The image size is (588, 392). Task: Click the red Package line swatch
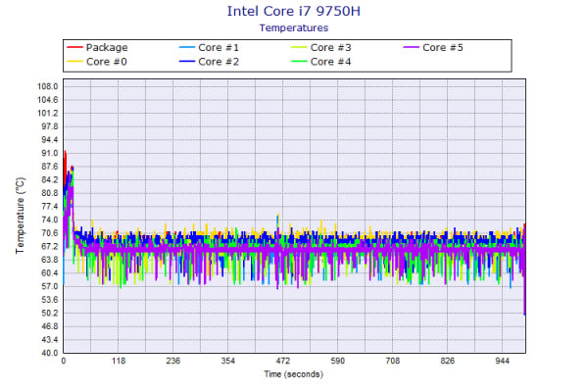(74, 47)
